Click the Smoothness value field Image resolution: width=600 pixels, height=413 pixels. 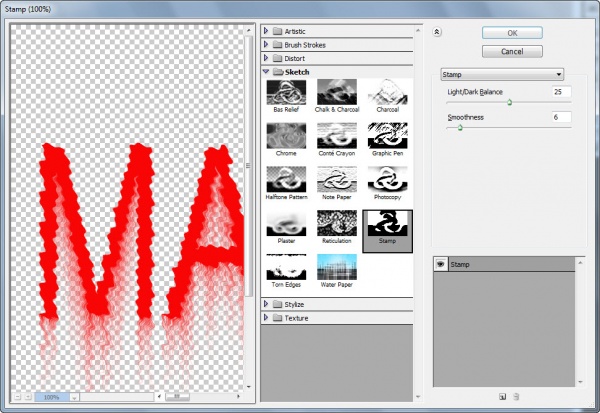561,117
